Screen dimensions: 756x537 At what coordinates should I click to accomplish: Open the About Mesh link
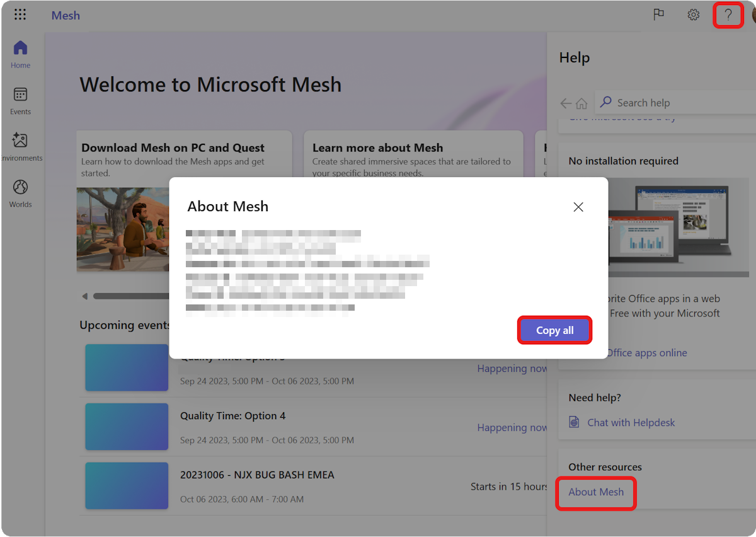tap(595, 492)
